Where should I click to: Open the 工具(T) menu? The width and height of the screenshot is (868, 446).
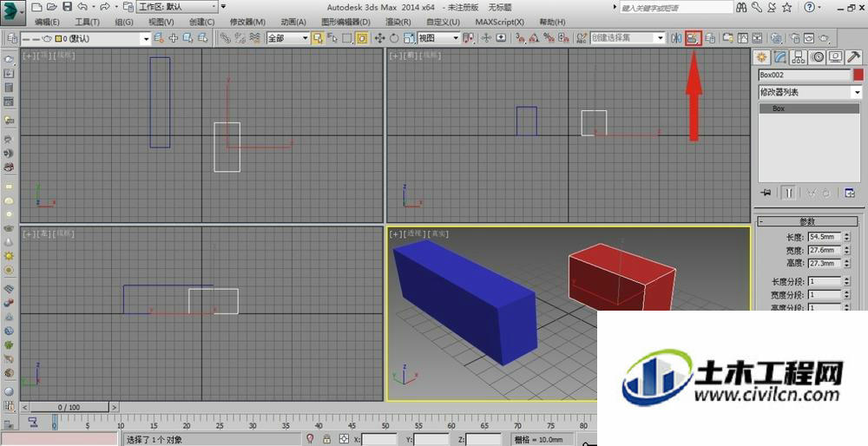(87, 23)
